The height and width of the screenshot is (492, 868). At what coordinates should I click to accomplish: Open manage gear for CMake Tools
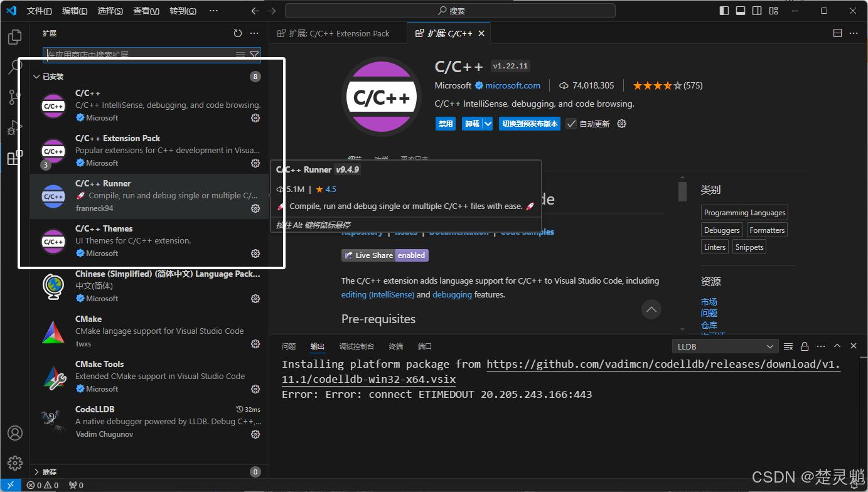[x=255, y=389]
